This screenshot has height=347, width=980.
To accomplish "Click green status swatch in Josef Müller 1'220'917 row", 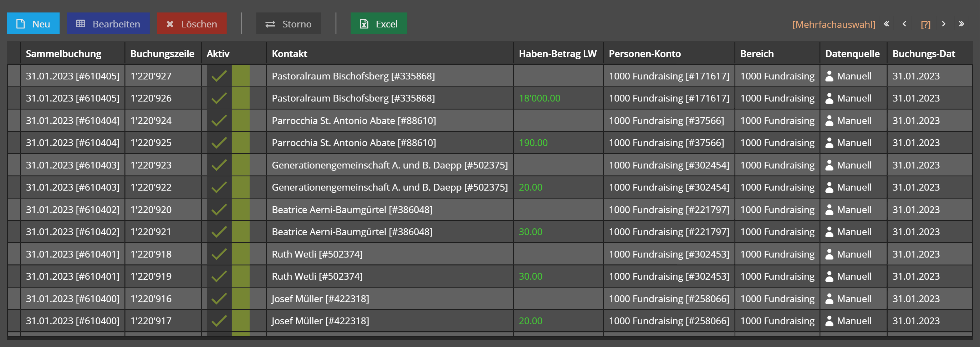I will [x=240, y=321].
